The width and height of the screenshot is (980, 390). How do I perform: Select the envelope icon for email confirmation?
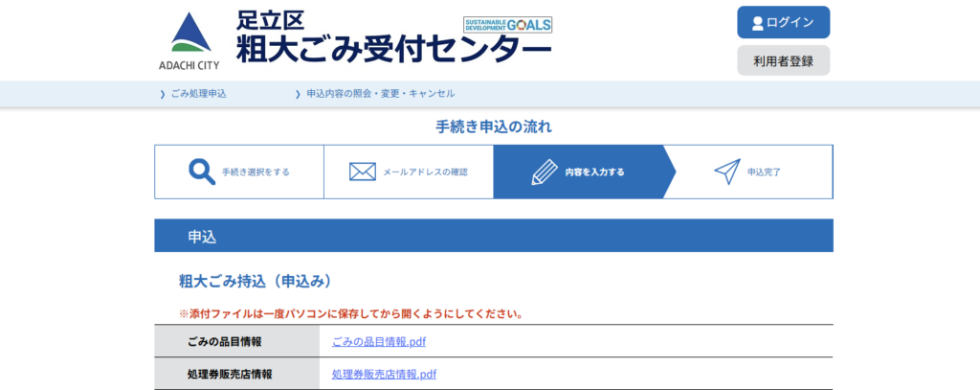pyautogui.click(x=362, y=172)
